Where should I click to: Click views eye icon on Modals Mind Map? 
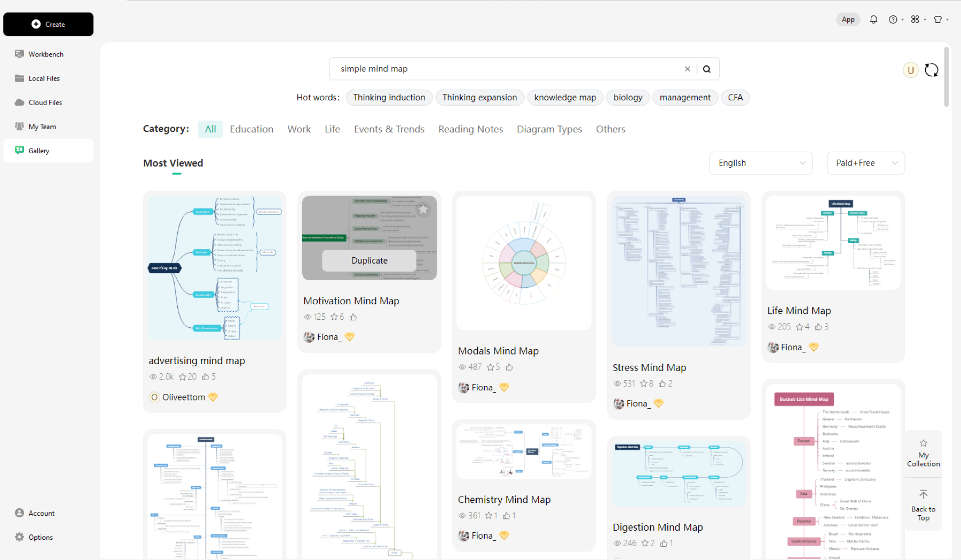tap(462, 367)
